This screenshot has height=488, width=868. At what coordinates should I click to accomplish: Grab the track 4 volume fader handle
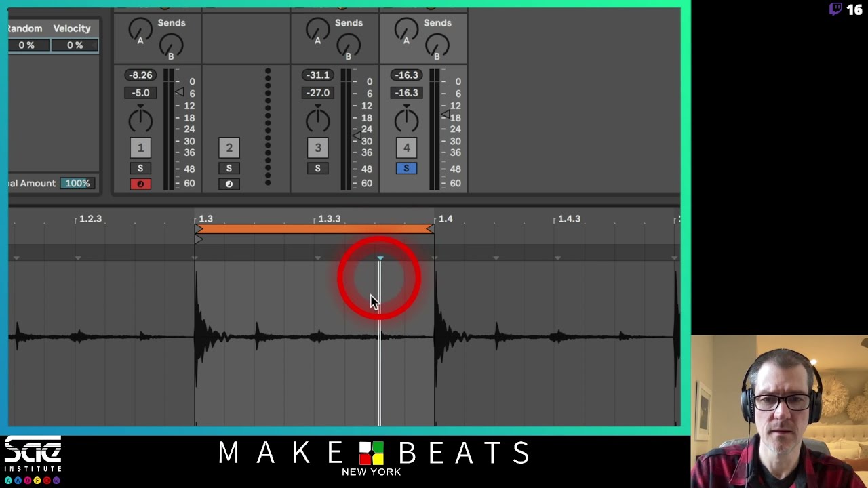point(445,115)
